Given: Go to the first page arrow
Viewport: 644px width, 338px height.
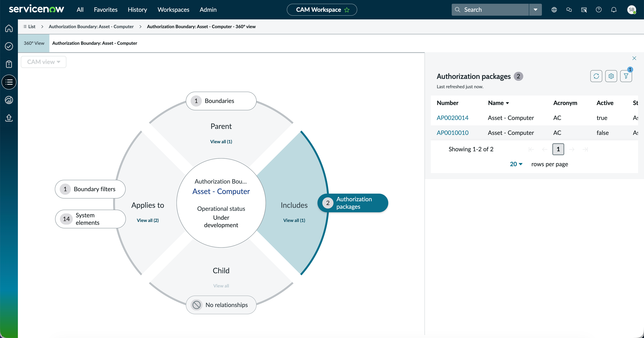Looking at the screenshot, I should point(531,149).
